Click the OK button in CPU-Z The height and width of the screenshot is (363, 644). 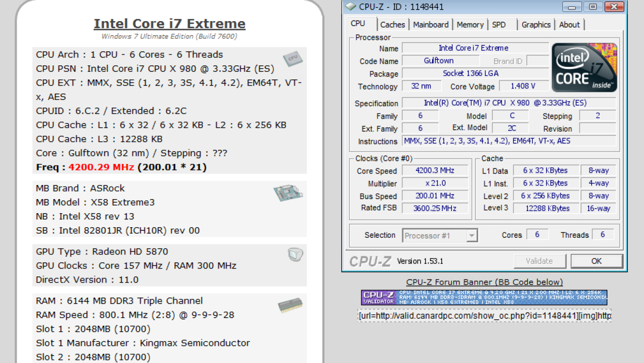[597, 261]
